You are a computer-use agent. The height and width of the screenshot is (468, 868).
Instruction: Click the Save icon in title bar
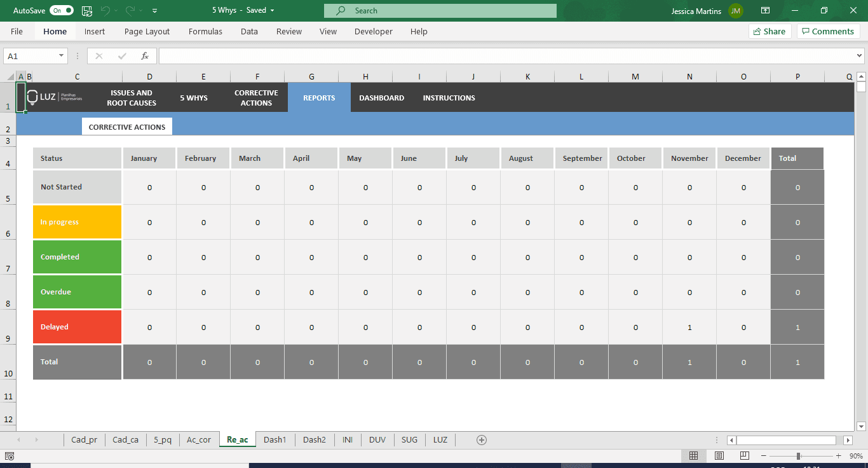pyautogui.click(x=87, y=11)
